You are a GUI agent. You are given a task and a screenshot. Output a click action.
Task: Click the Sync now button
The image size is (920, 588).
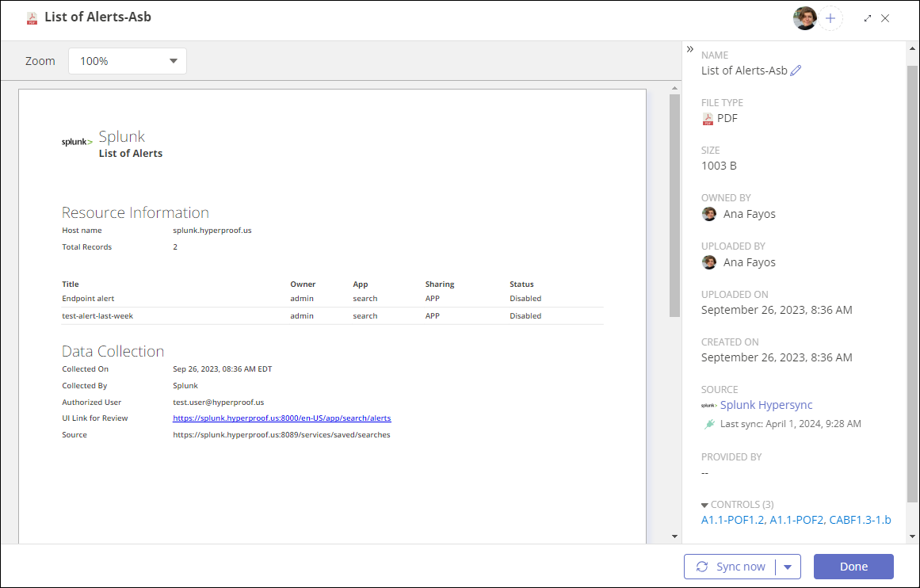tap(730, 567)
